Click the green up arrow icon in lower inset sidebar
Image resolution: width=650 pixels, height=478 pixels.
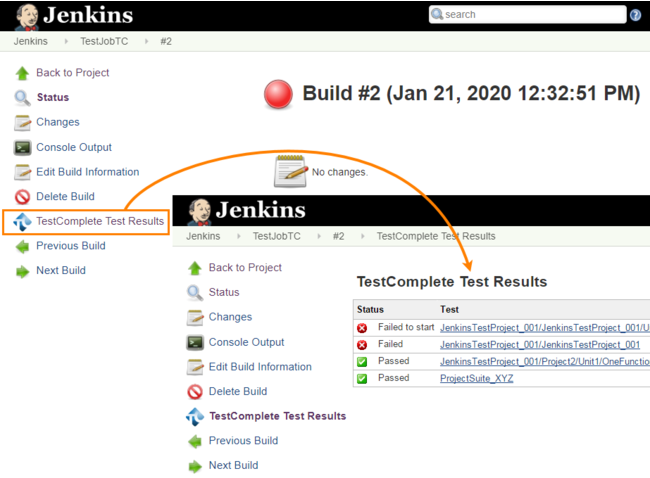tap(194, 268)
